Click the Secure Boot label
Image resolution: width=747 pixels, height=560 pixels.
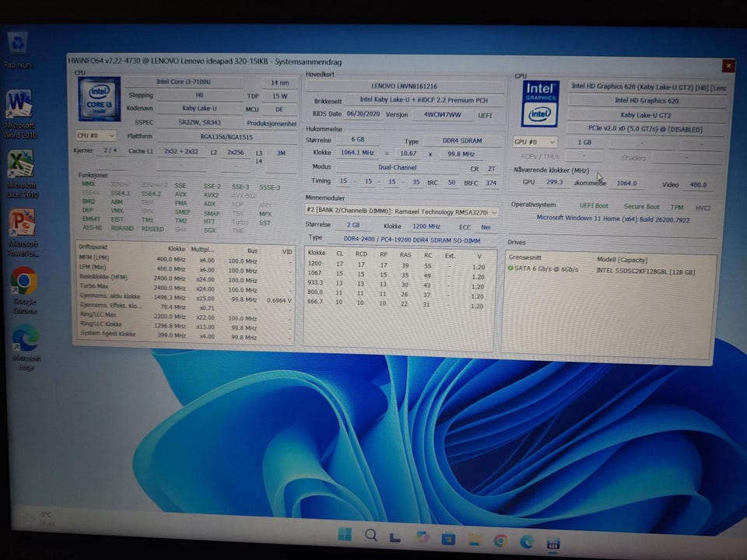coord(641,207)
